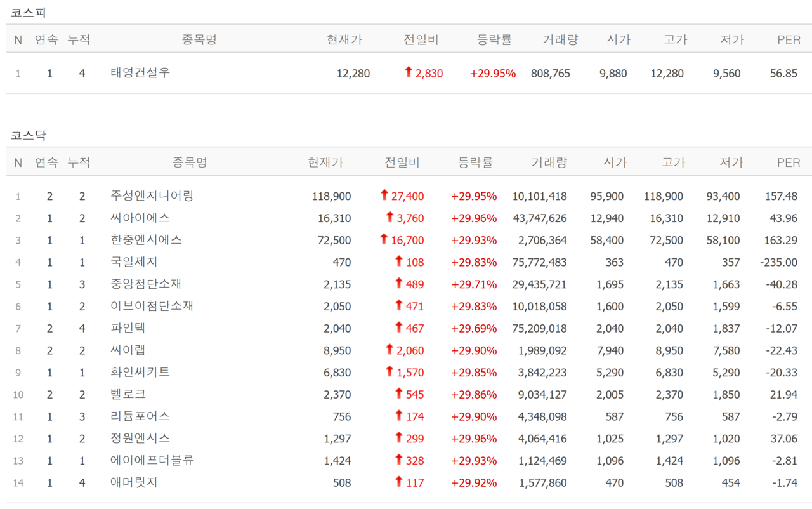This screenshot has width=812, height=509.
Task: Click high price 6,830 for 화인써키트
Action: pos(669,373)
